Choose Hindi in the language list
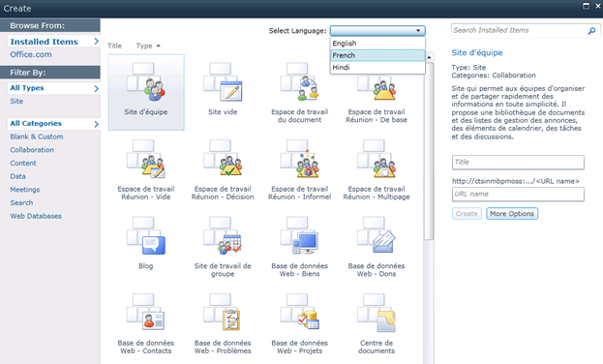Image resolution: width=603 pixels, height=364 pixels. (377, 68)
